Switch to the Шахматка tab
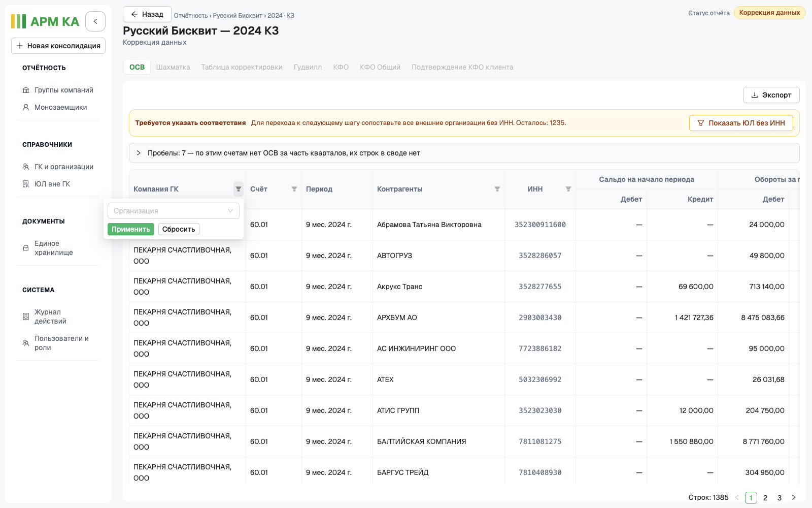Image resolution: width=812 pixels, height=508 pixels. pyautogui.click(x=173, y=67)
